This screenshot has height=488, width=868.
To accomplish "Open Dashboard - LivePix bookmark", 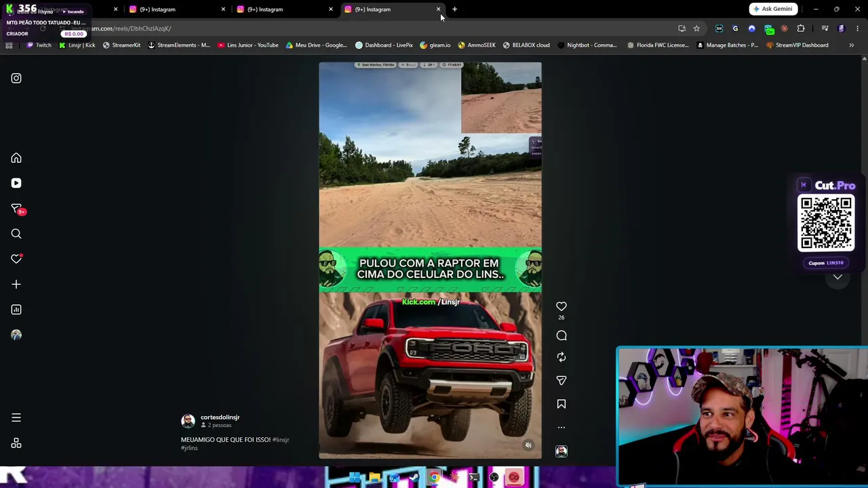I will (x=384, y=45).
